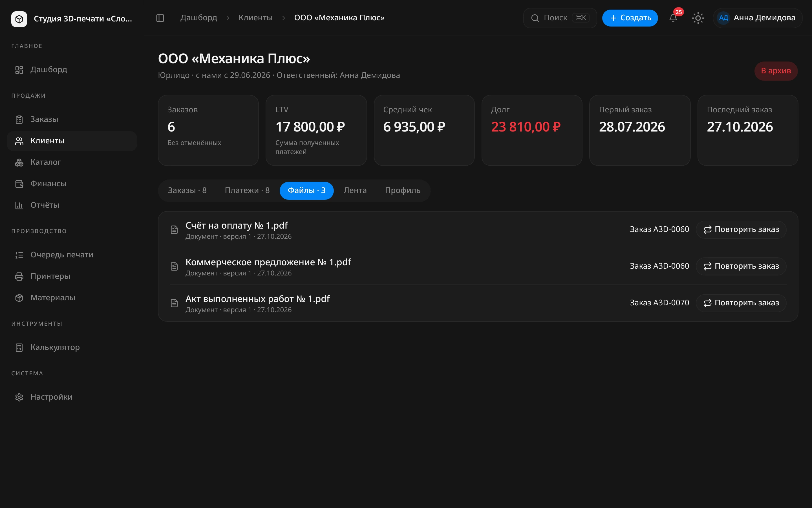This screenshot has width=812, height=508.
Task: Go to Заказы in the sidebar
Action: coord(72,119)
